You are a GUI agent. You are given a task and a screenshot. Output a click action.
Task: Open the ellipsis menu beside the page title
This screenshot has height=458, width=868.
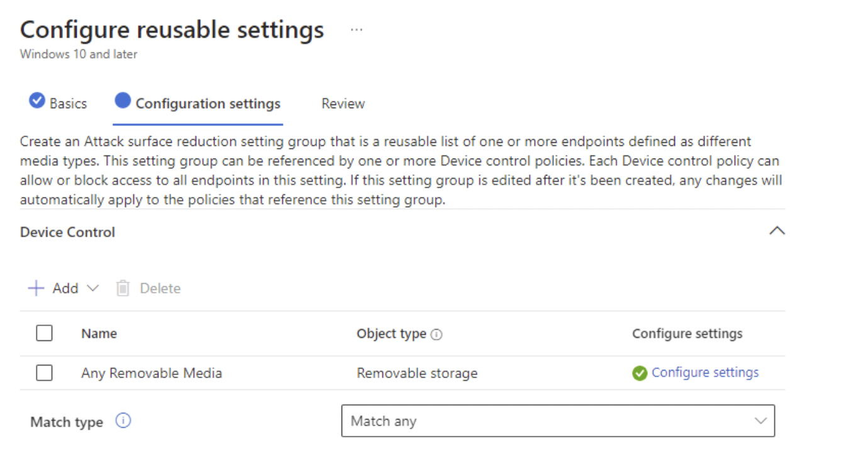[x=357, y=29]
